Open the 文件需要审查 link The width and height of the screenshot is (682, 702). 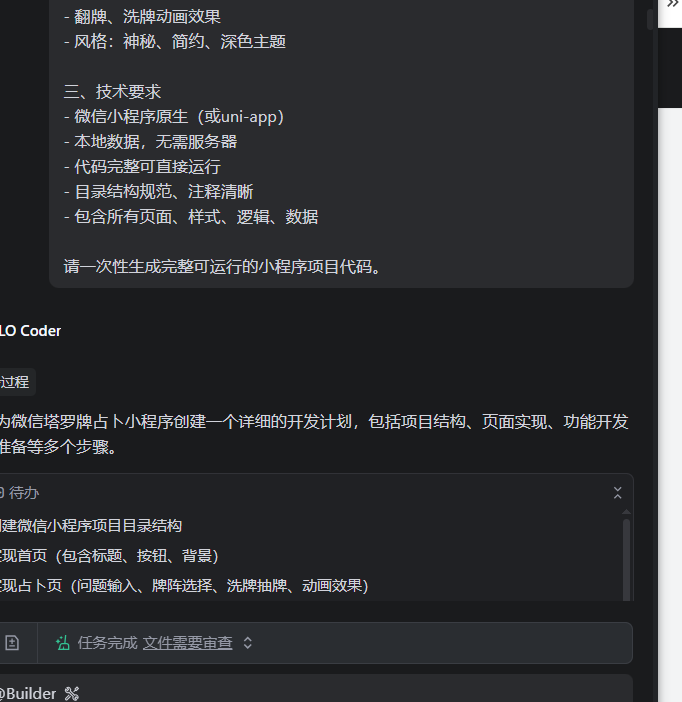[x=187, y=643]
